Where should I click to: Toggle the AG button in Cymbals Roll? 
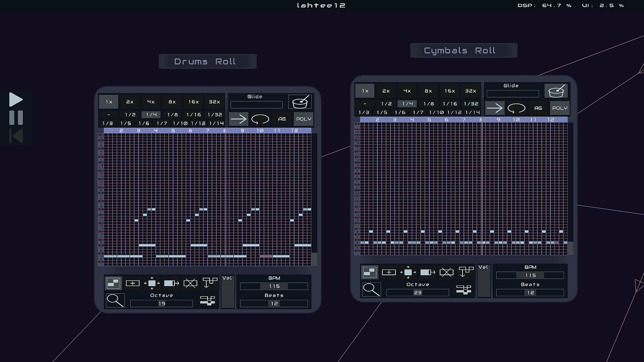(x=538, y=108)
